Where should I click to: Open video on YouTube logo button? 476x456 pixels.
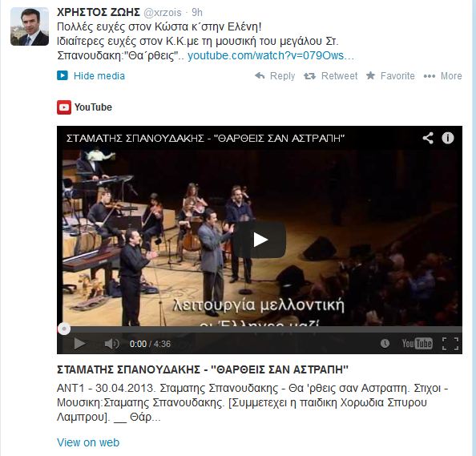(418, 344)
